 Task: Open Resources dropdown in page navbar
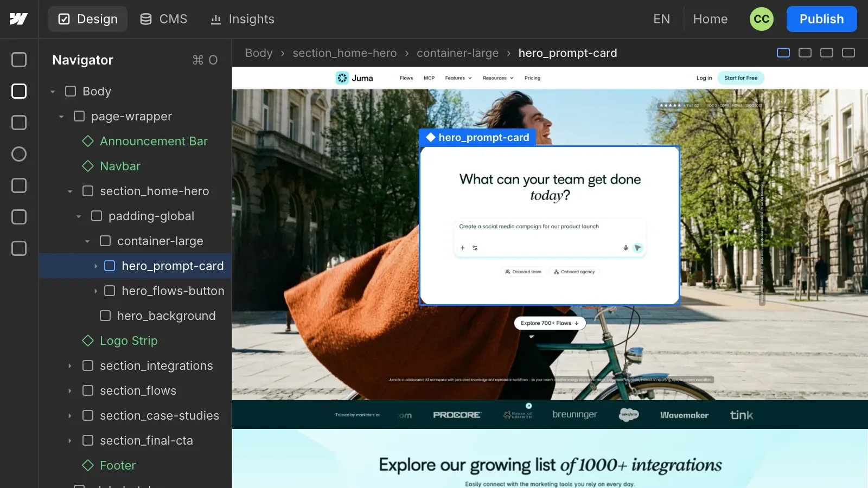tap(498, 78)
